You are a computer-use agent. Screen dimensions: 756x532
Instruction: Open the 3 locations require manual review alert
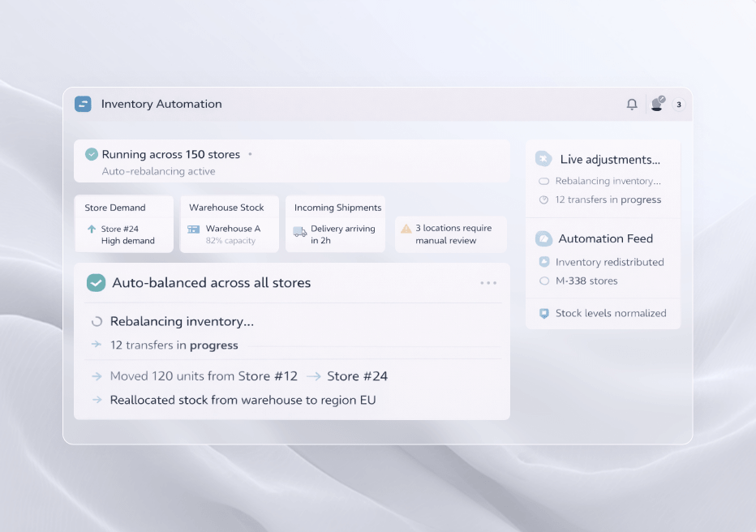point(451,234)
